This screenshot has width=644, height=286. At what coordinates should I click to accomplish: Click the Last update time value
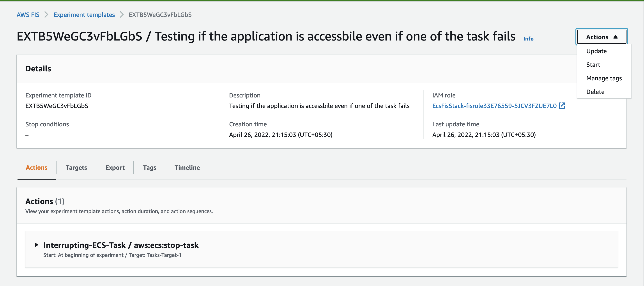coord(484,135)
